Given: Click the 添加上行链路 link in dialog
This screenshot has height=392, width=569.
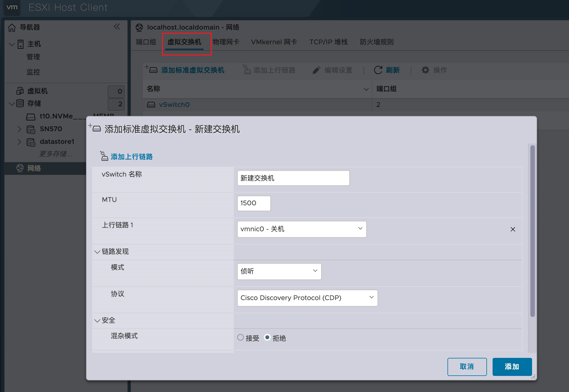Looking at the screenshot, I should coord(132,157).
